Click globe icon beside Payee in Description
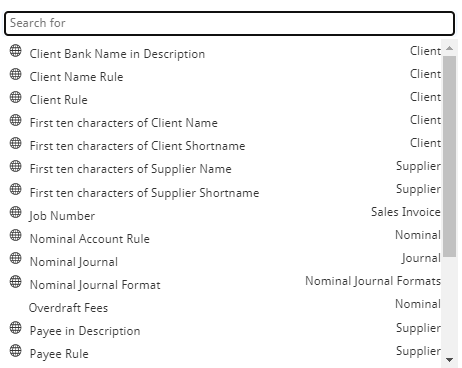The height and width of the screenshot is (368, 462). [x=15, y=327]
